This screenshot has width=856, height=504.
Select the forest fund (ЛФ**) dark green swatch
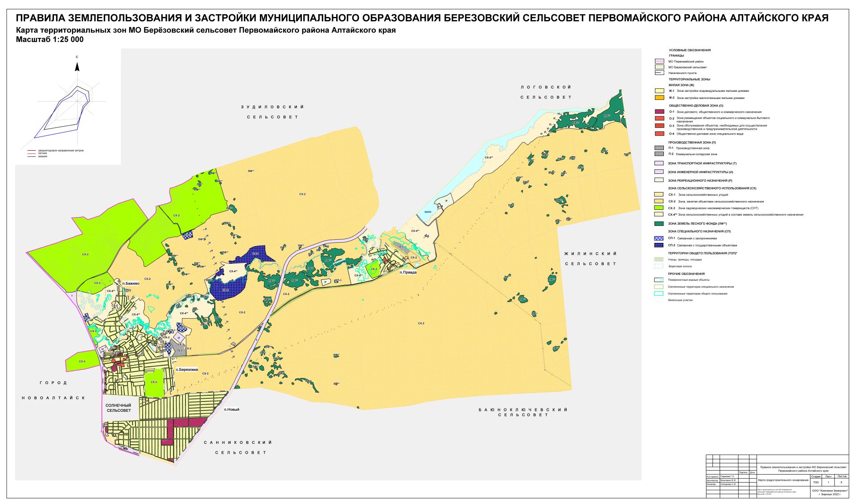point(659,224)
